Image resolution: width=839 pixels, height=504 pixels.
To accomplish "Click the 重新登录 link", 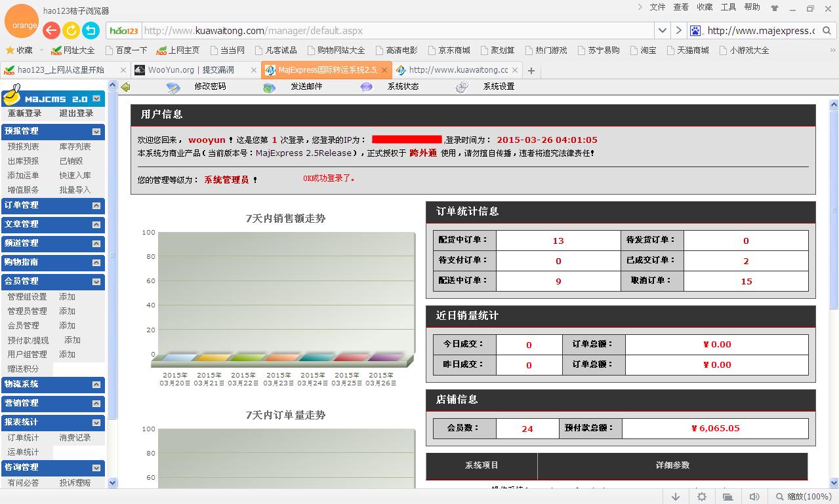I will pos(24,113).
